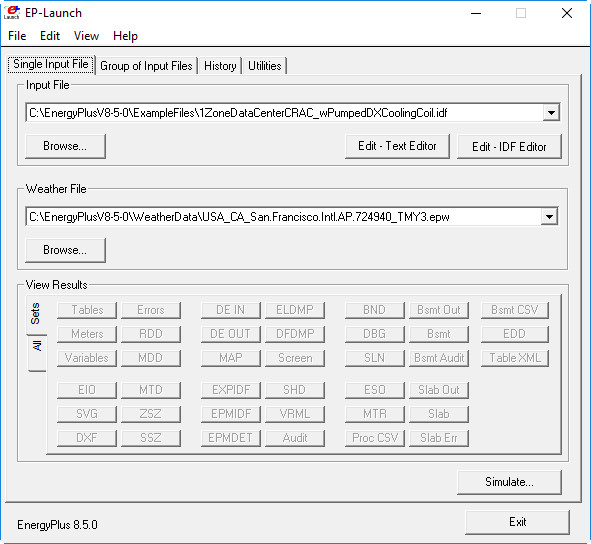Minimize the EP-Launch window
This screenshot has width=591, height=544.
476,13
